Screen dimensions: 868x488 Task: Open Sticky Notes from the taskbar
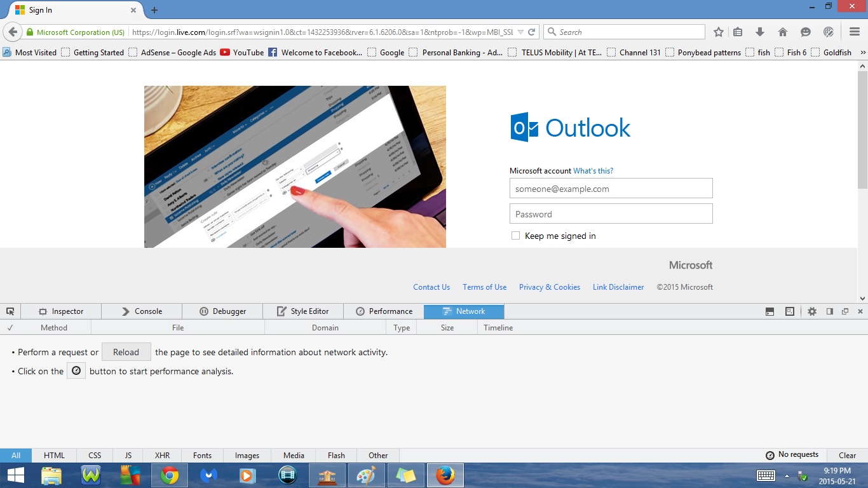pos(406,475)
